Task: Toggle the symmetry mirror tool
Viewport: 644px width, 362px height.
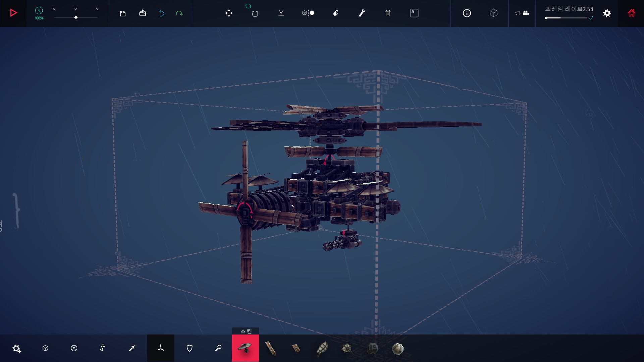Action: (x=308, y=13)
